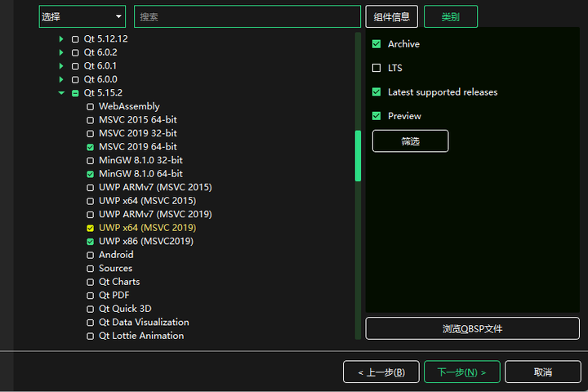Click the 下一步(N) button
Screen dimensions: 588x392
coord(461,372)
